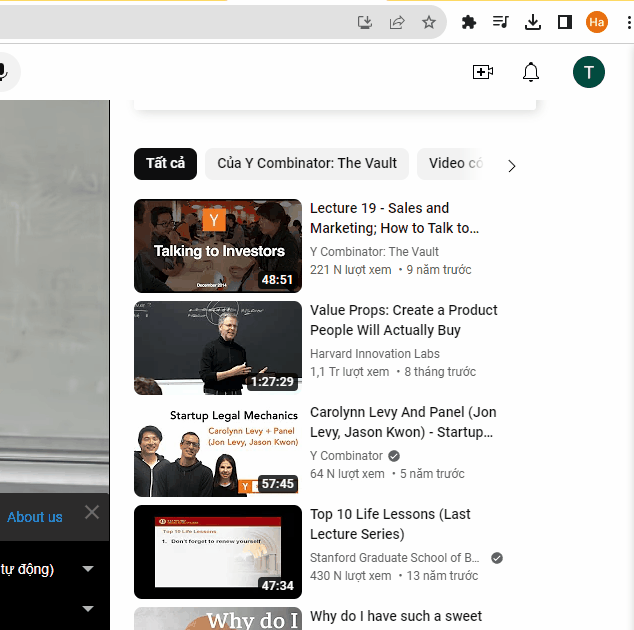Open the YouTube account avatar 'T'
This screenshot has width=634, height=630.
click(589, 72)
